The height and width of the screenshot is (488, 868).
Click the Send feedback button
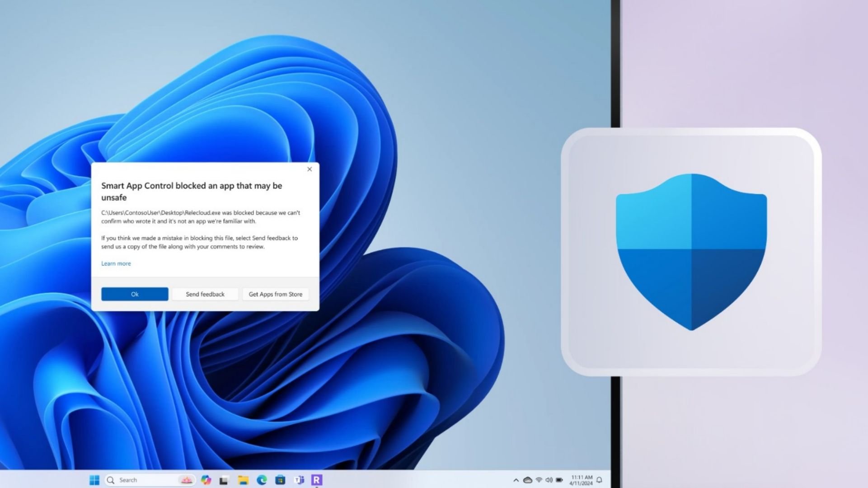[205, 294]
